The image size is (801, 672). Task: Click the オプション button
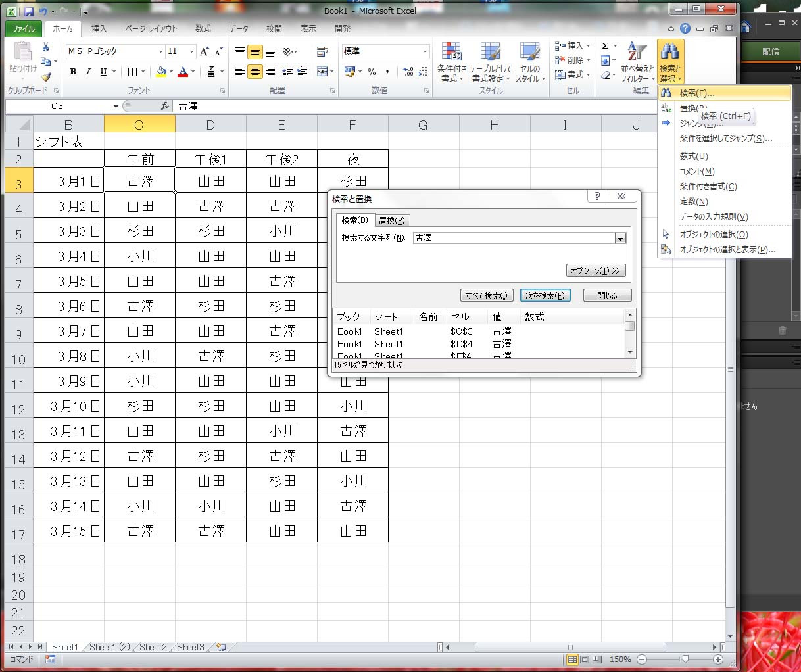(x=595, y=270)
